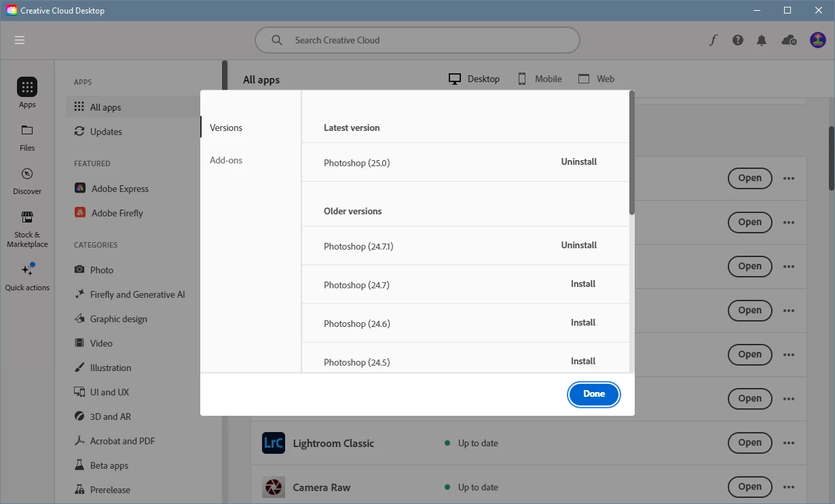Click the main window vertical scrollbar
The width and height of the screenshot is (835, 504).
(x=831, y=157)
